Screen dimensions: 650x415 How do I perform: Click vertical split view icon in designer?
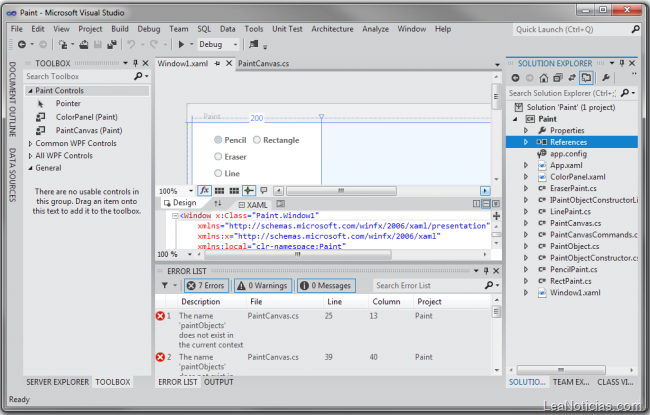coord(476,204)
